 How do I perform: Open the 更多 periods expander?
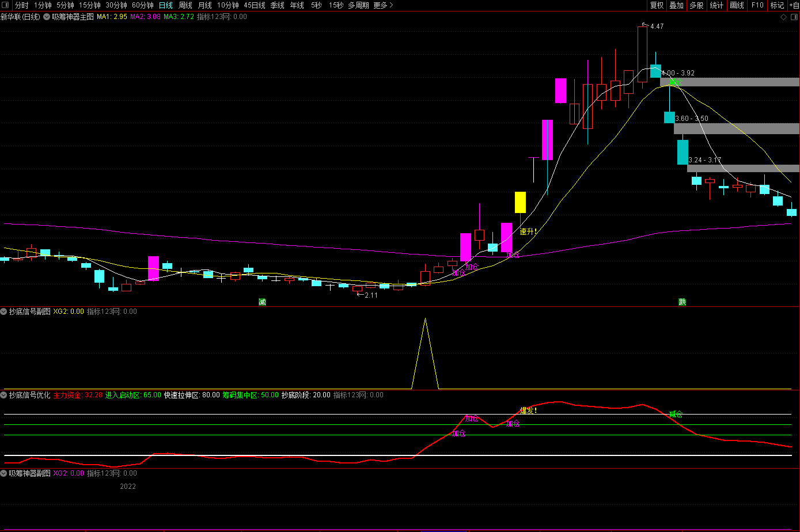click(x=384, y=5)
